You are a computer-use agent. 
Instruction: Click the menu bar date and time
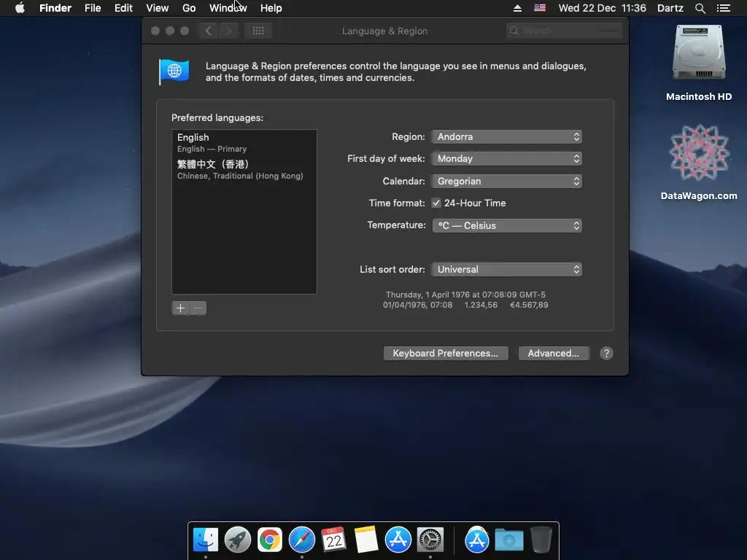pos(602,8)
